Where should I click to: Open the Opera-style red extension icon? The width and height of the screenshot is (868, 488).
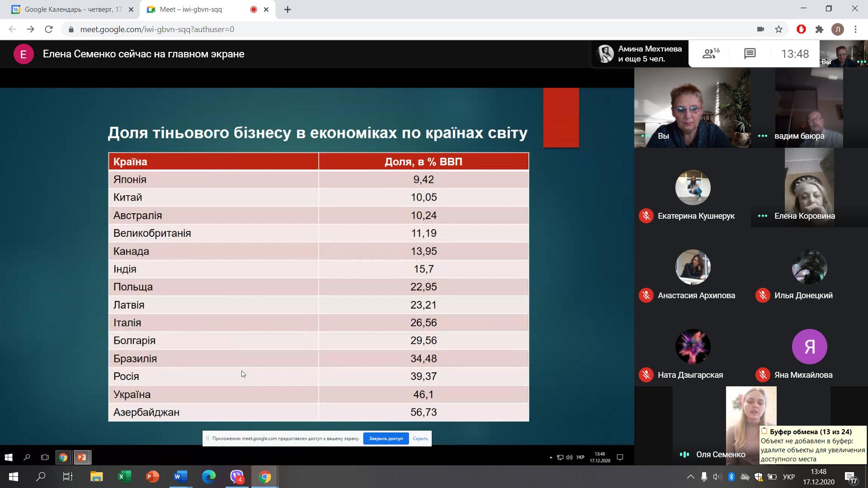801,29
